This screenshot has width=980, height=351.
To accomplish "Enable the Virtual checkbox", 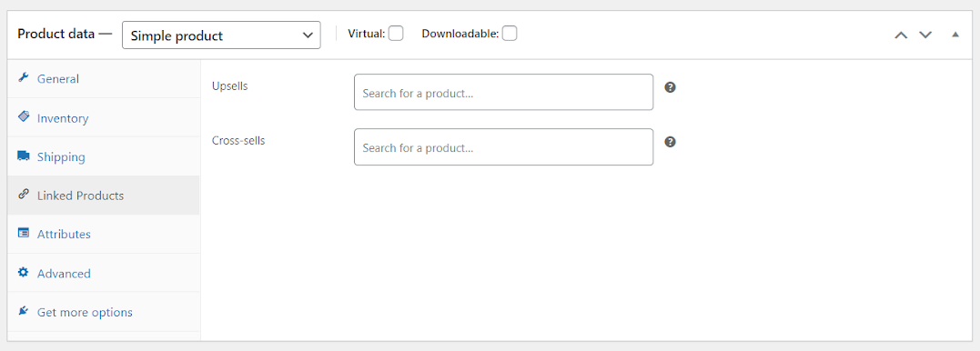I will (x=396, y=34).
